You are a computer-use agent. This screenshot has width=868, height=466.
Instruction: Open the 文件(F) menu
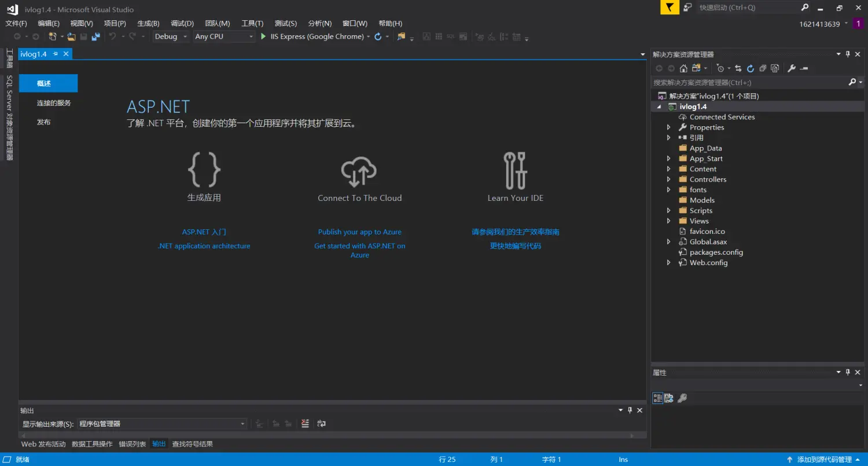coord(16,24)
